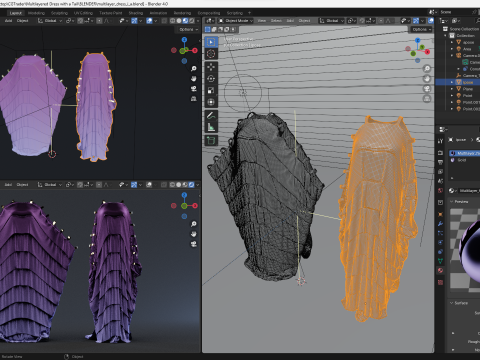Open Particles properties tab
The width and height of the screenshot is (480, 360).
[x=440, y=233]
